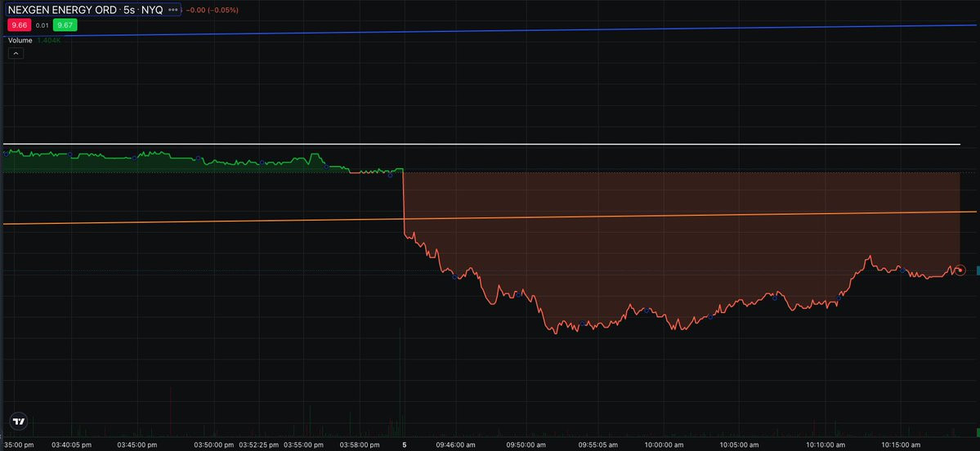
Task: Select the Volume indicator label
Action: click(x=20, y=40)
